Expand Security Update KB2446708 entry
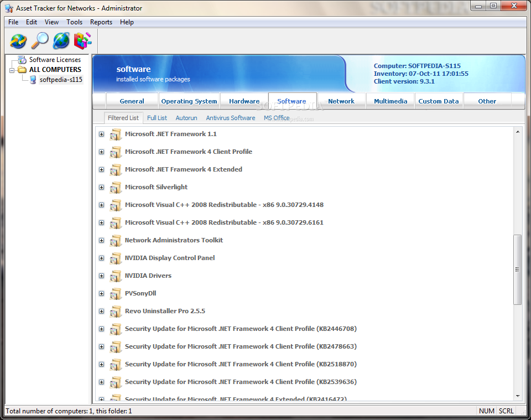Image resolution: width=531 pixels, height=420 pixels. pos(102,329)
